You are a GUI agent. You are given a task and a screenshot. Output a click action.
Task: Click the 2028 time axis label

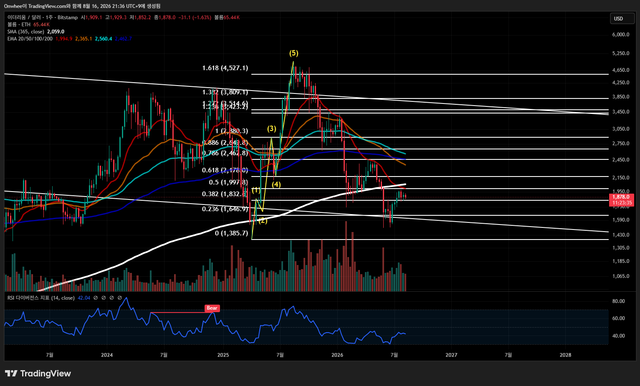[565, 355]
